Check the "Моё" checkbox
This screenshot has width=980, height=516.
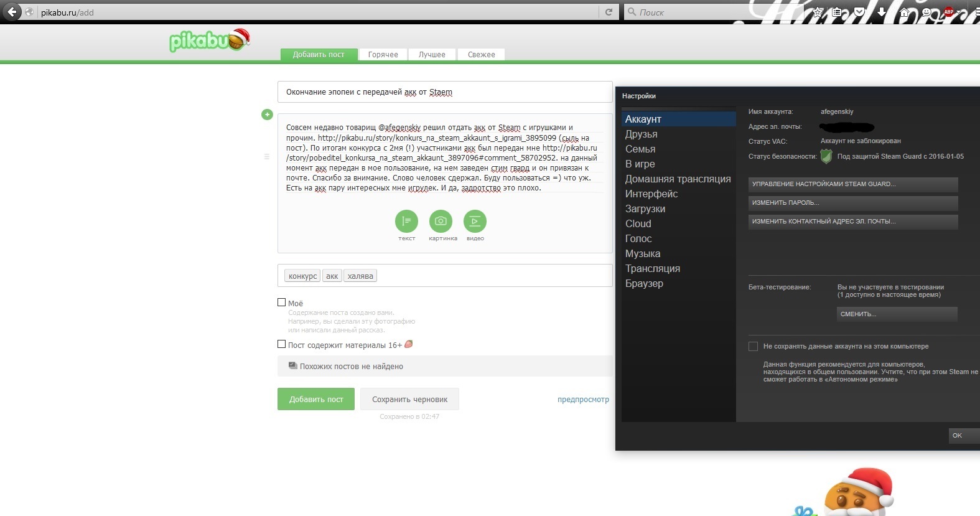[x=281, y=303]
